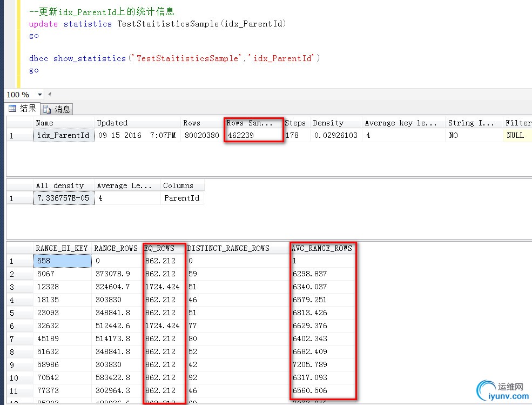Select the ParentId cell in Columns column
Image resolution: width=532 pixels, height=405 pixels.
(x=181, y=198)
